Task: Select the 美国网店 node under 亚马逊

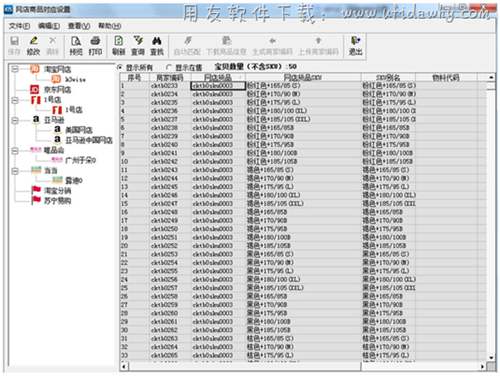Action: [79, 130]
